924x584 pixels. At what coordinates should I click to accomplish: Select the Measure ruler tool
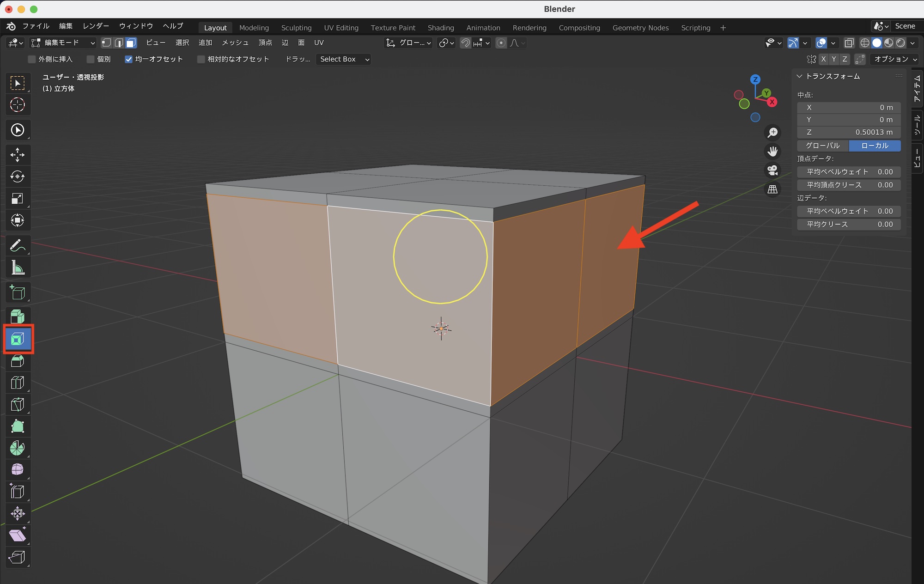point(18,268)
